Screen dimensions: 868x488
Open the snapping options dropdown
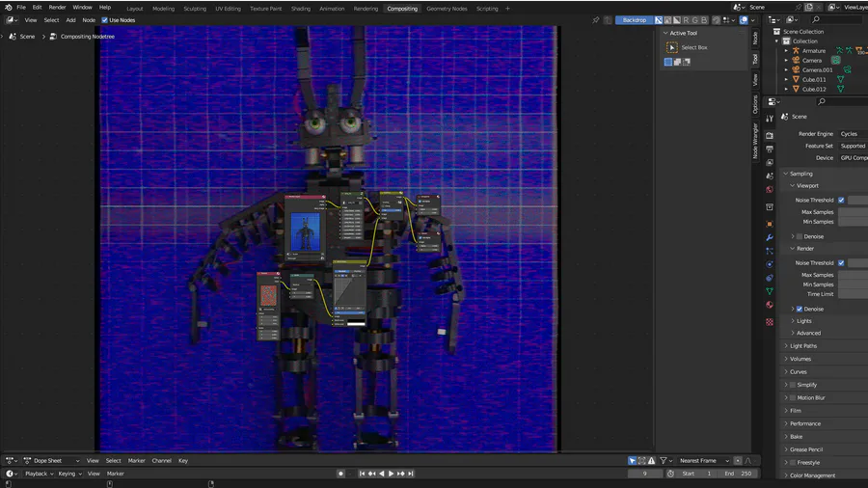[728, 20]
